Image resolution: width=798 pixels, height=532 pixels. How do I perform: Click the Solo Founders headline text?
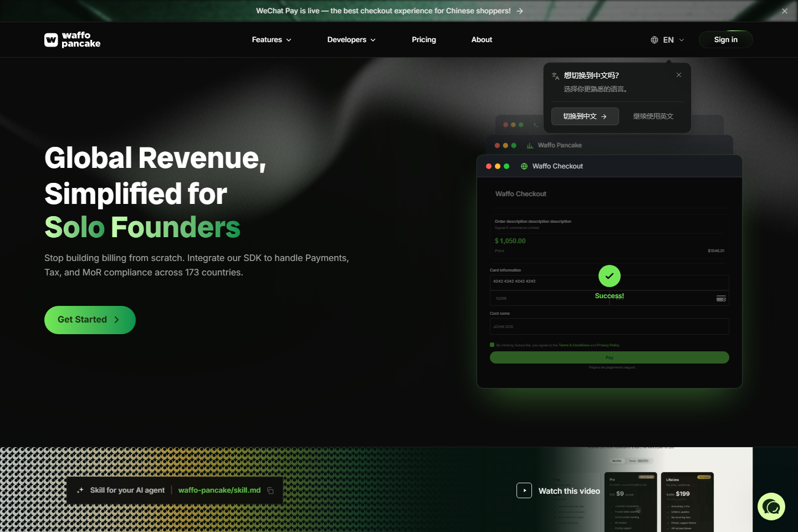tap(142, 227)
